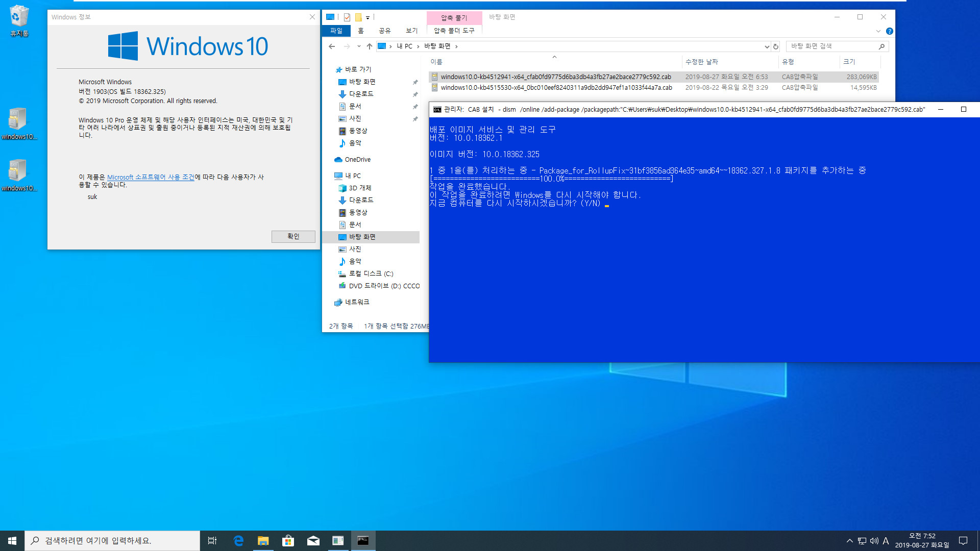980x551 pixels.
Task: Click the magnifier icon in Explorer search box
Action: click(x=881, y=46)
